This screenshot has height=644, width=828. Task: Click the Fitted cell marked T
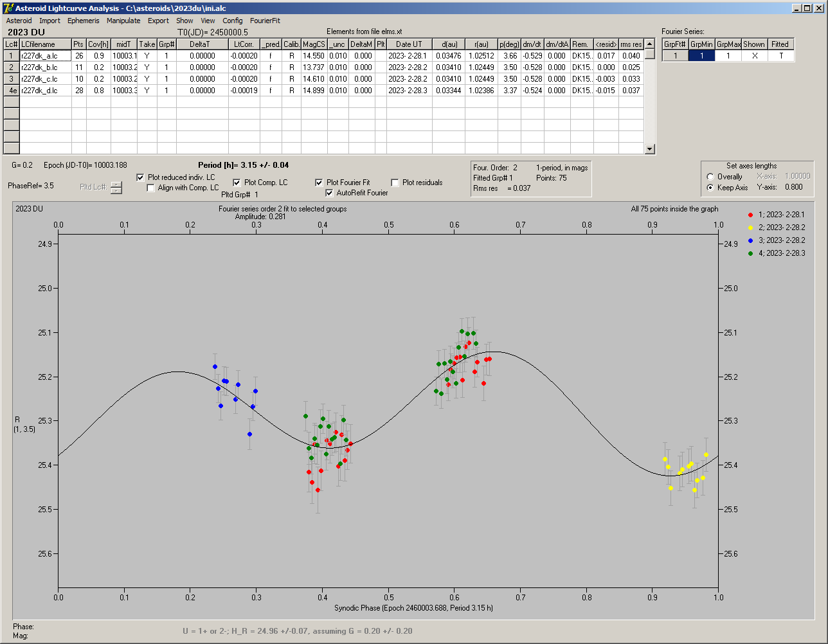[780, 56]
